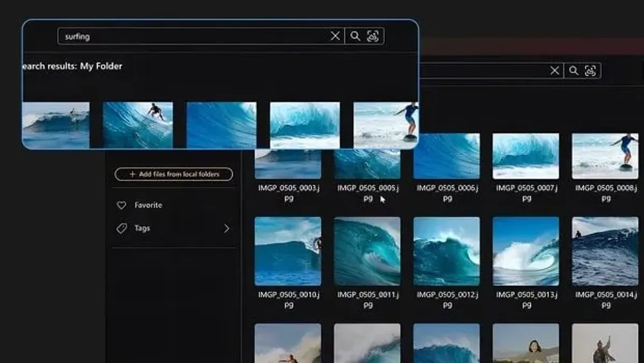This screenshot has width=644, height=363.
Task: Select thumbnail IMGP_0505_0014.jpg
Action: pos(605,251)
